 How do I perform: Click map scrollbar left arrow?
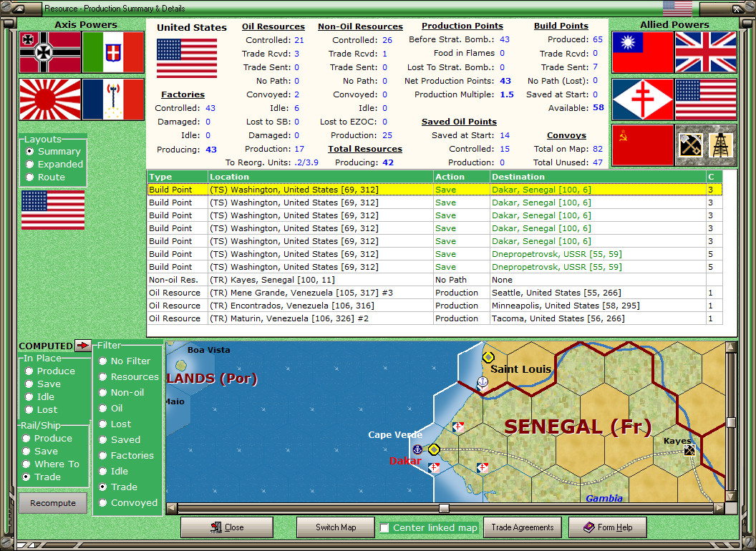coord(172,508)
